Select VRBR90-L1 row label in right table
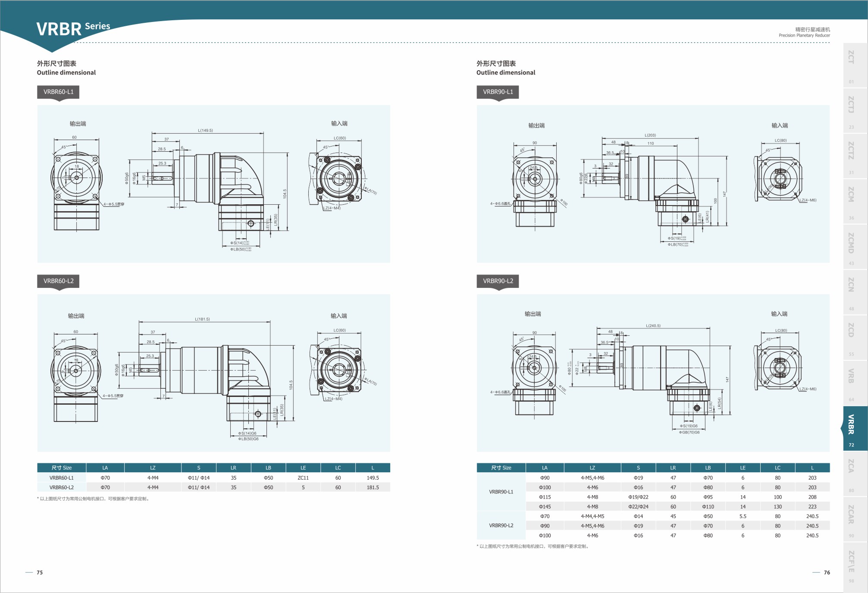Screen dimensions: 868x593 (501, 492)
